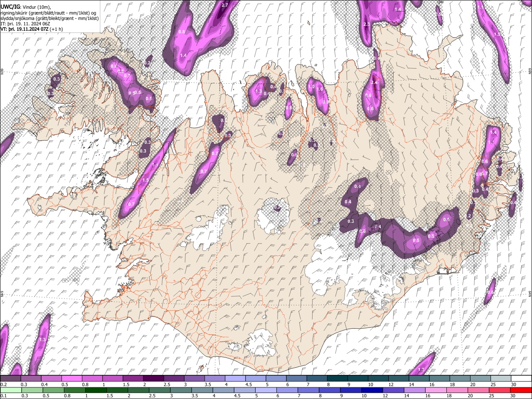
Task: Pick the bright pink 0.5–0.8 snow legend swatch
Action: 71,379
